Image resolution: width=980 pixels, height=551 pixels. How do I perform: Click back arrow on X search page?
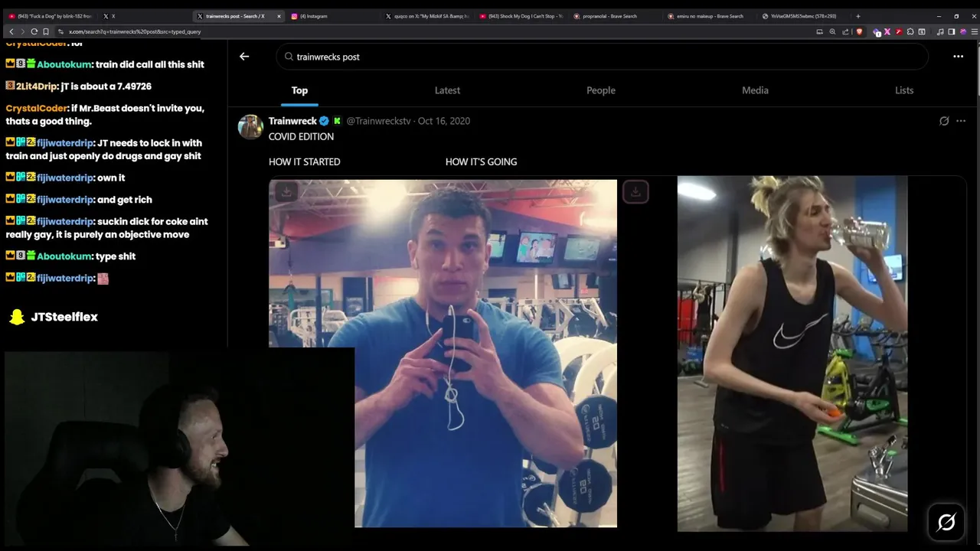tap(244, 57)
